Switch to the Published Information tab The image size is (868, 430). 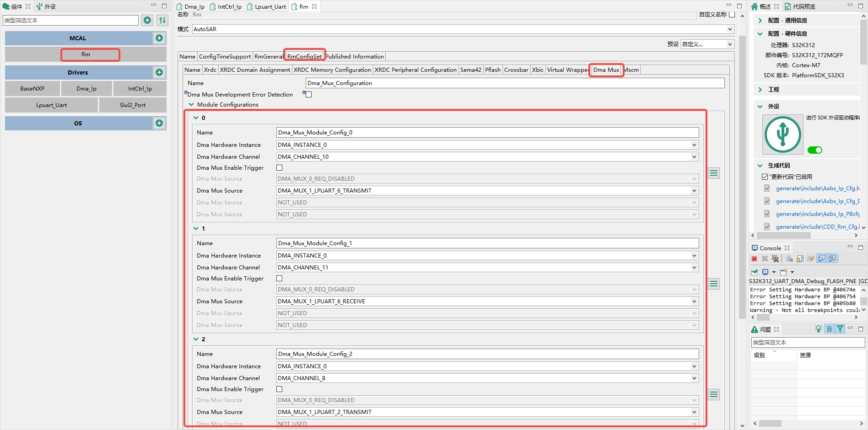pyautogui.click(x=355, y=56)
